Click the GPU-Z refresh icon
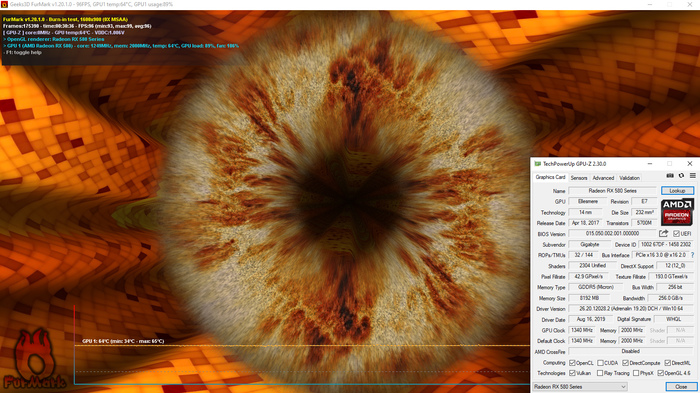This screenshot has height=393, width=700. [681, 176]
